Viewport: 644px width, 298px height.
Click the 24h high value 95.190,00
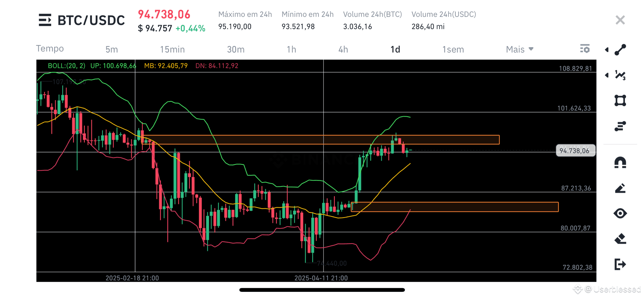[x=235, y=27]
